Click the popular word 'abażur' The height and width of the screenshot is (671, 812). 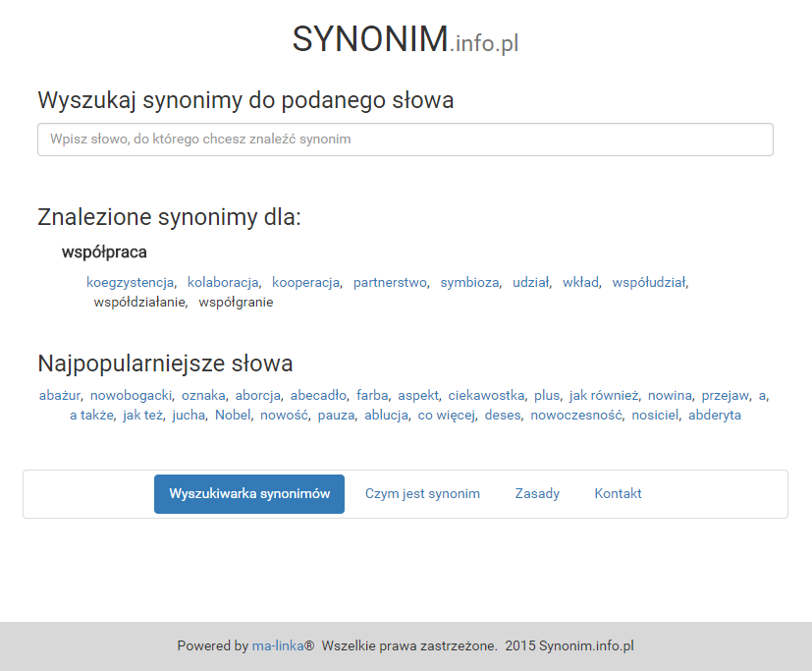coord(60,396)
